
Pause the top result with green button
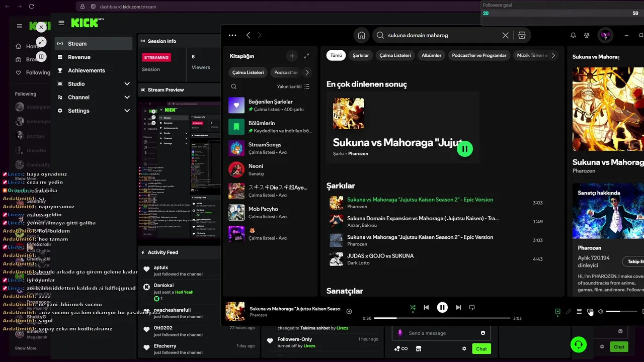click(x=465, y=148)
